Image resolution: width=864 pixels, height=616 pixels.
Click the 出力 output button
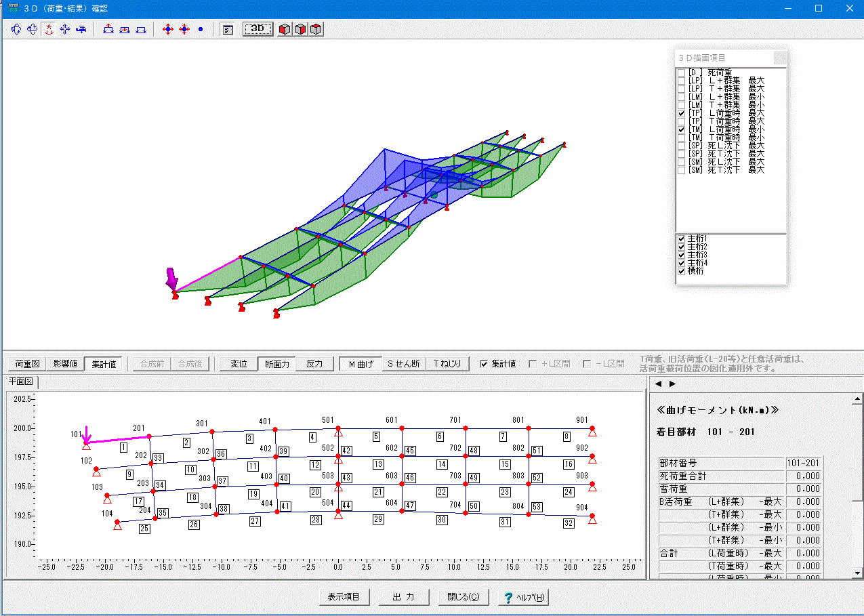pos(404,597)
